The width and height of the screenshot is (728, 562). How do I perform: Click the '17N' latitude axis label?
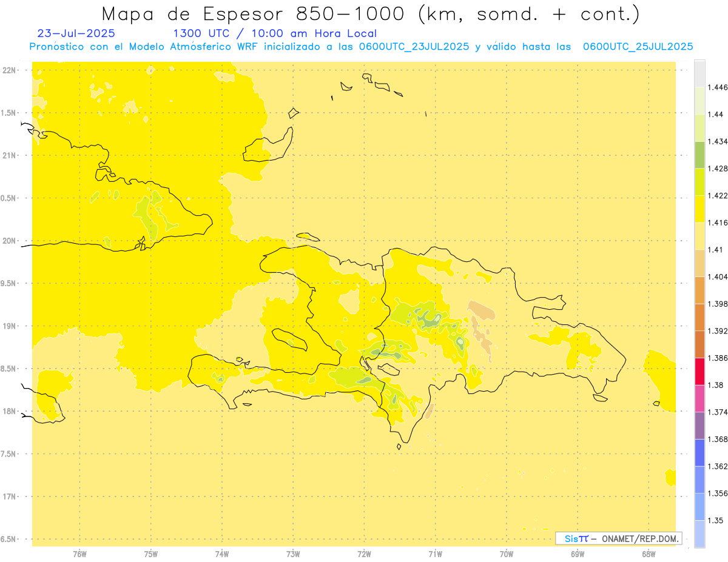(10, 497)
